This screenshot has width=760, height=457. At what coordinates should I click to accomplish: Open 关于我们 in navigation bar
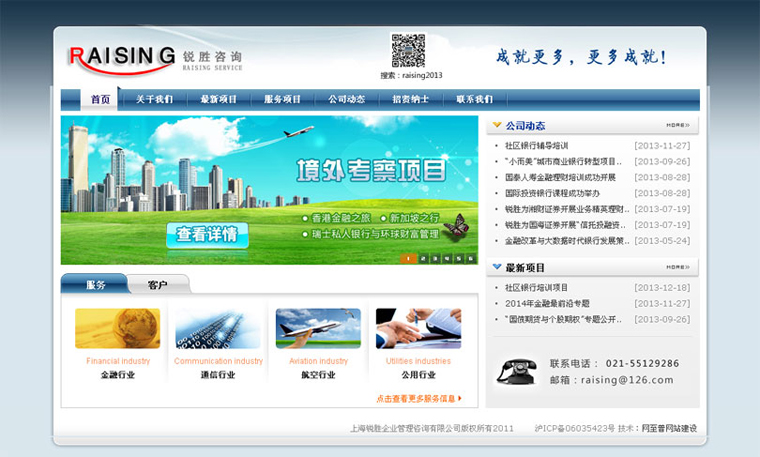point(154,100)
